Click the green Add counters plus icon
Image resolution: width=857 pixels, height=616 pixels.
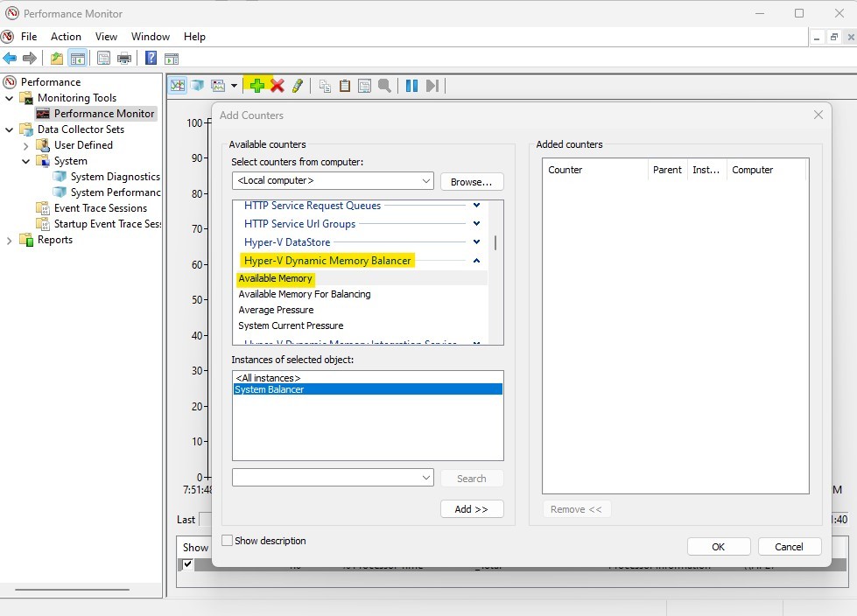point(256,85)
